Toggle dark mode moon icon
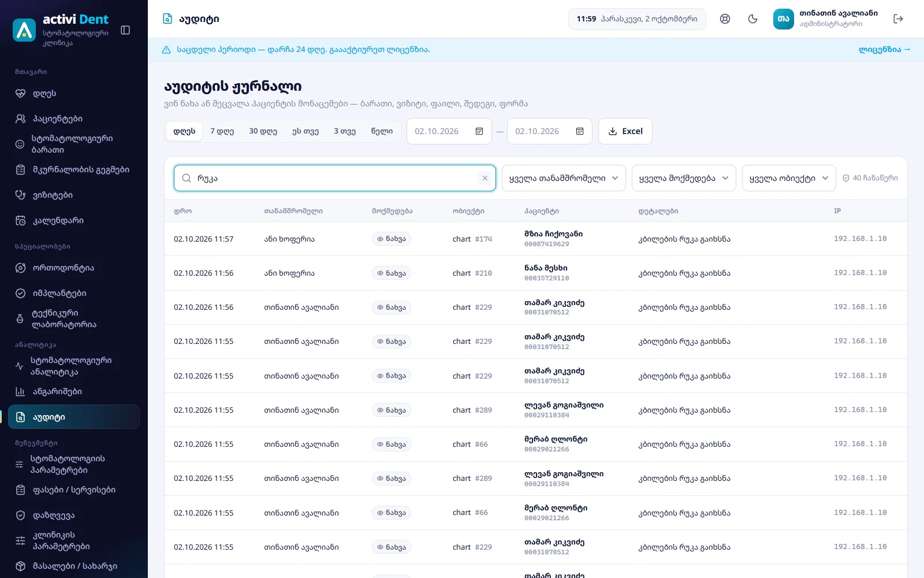 click(752, 19)
